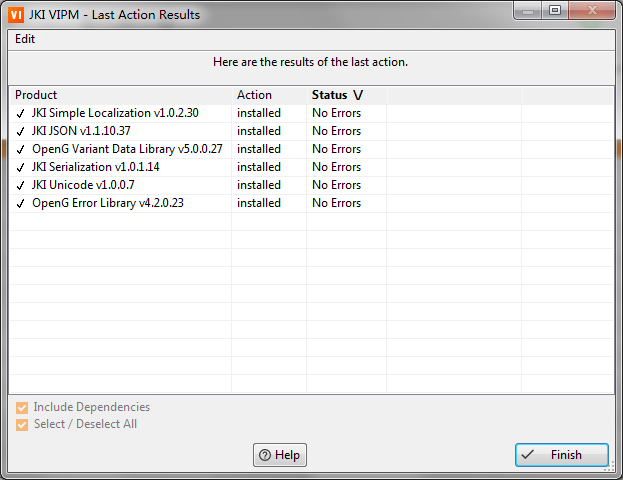The width and height of the screenshot is (623, 480).
Task: Click the Finish button
Action: 562,455
